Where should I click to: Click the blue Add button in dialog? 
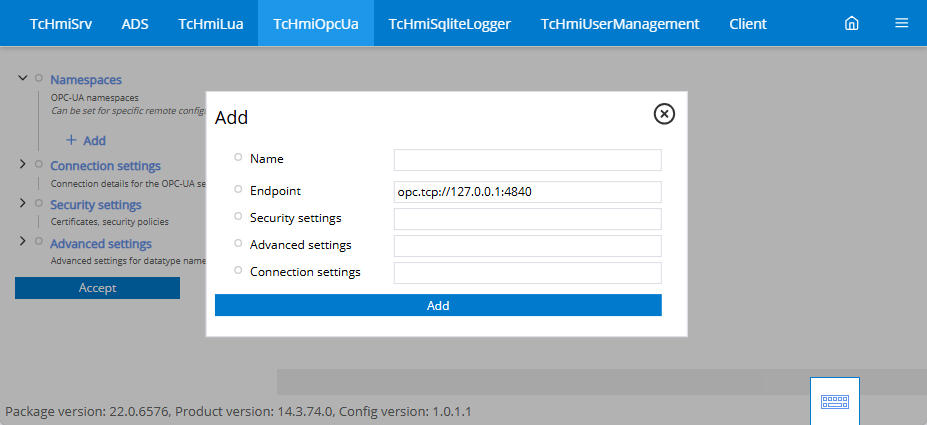tap(438, 305)
